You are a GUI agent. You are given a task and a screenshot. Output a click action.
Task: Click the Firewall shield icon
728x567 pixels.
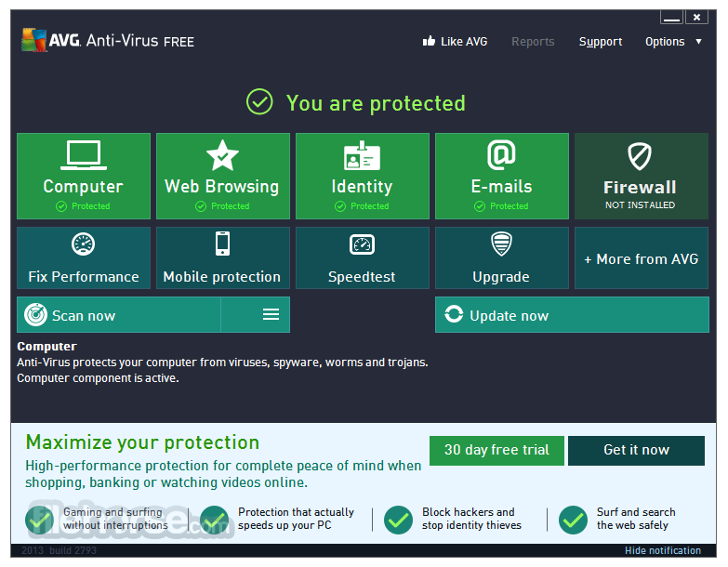(x=640, y=156)
